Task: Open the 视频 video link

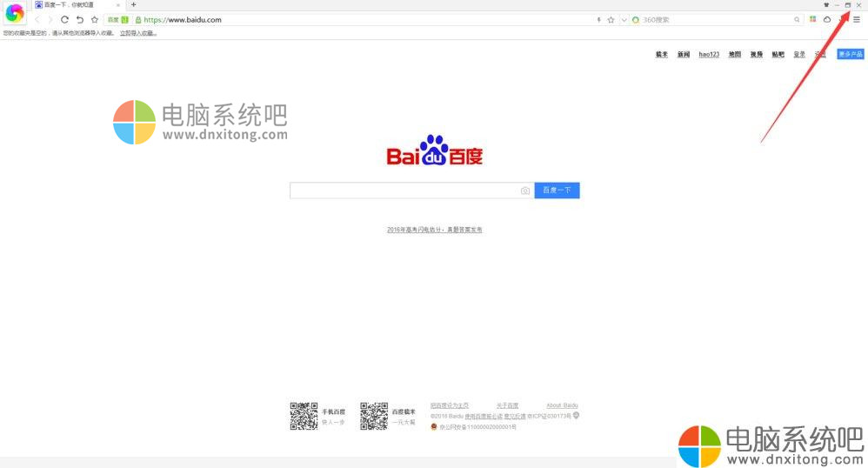Action: [x=757, y=54]
